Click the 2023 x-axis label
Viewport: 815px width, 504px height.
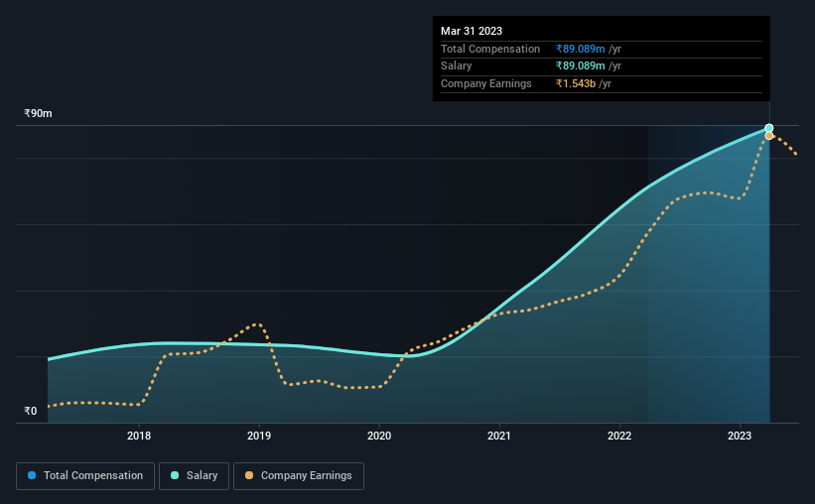pyautogui.click(x=740, y=436)
